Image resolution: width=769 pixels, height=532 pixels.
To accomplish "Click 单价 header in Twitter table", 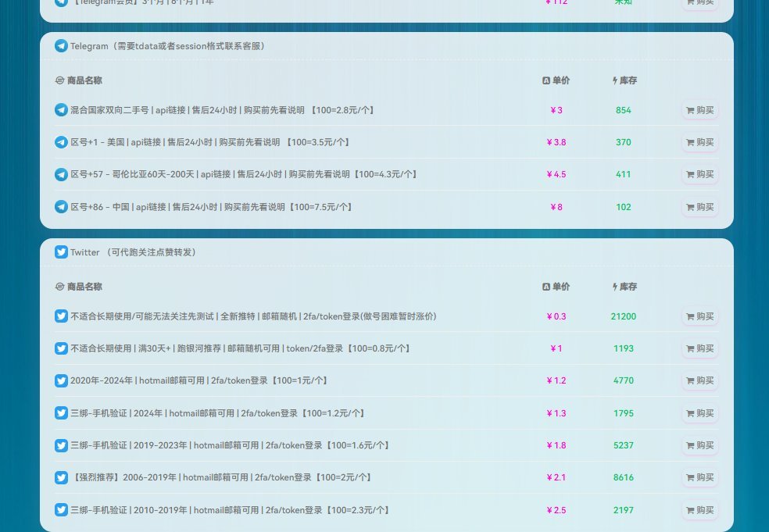I will coord(556,287).
